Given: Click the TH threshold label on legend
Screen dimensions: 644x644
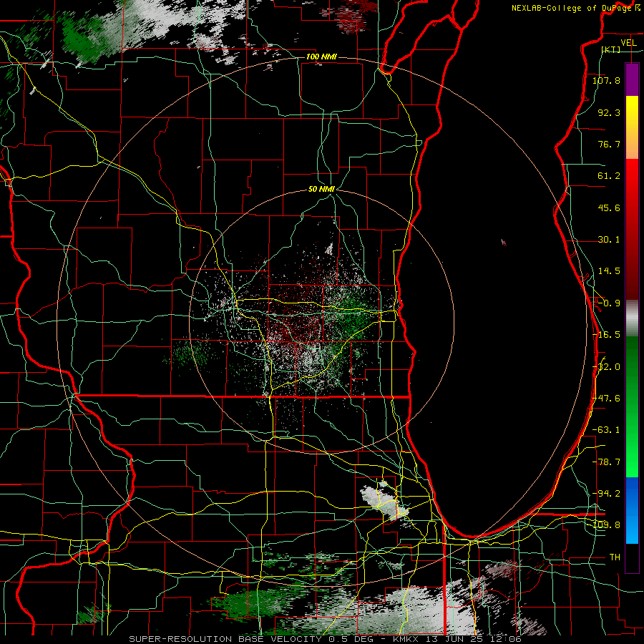Looking at the screenshot, I should coord(615,557).
